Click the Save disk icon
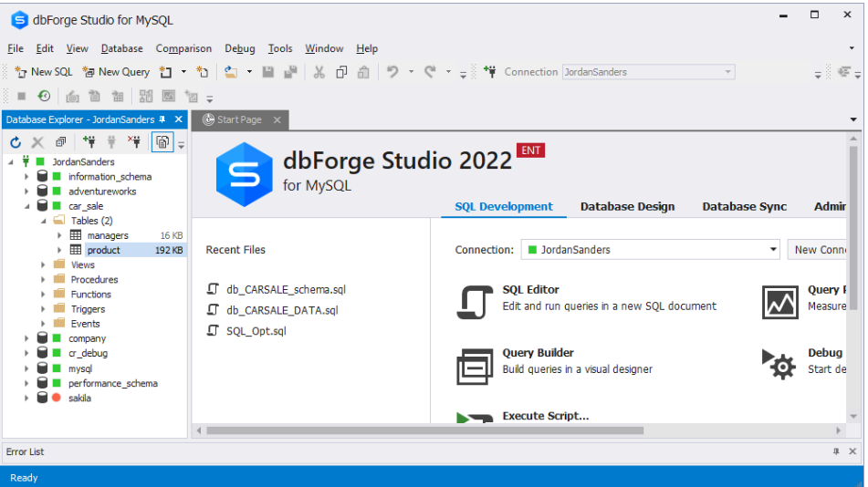Viewport: 868px width, 487px height. (268, 72)
